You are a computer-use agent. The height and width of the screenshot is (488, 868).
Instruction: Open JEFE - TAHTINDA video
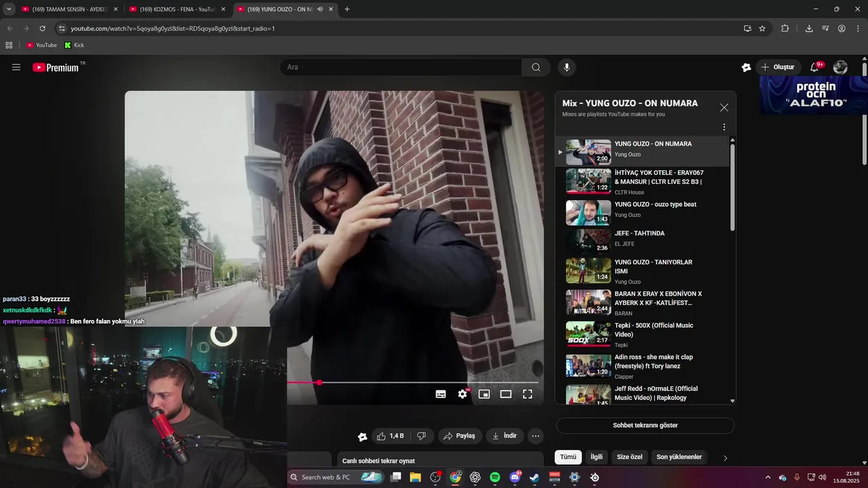(x=643, y=241)
